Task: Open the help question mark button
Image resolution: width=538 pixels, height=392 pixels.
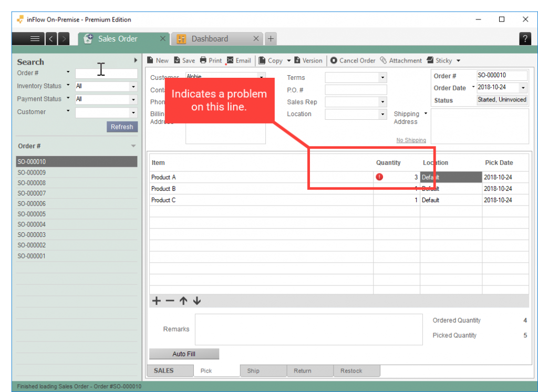Action: [524, 39]
